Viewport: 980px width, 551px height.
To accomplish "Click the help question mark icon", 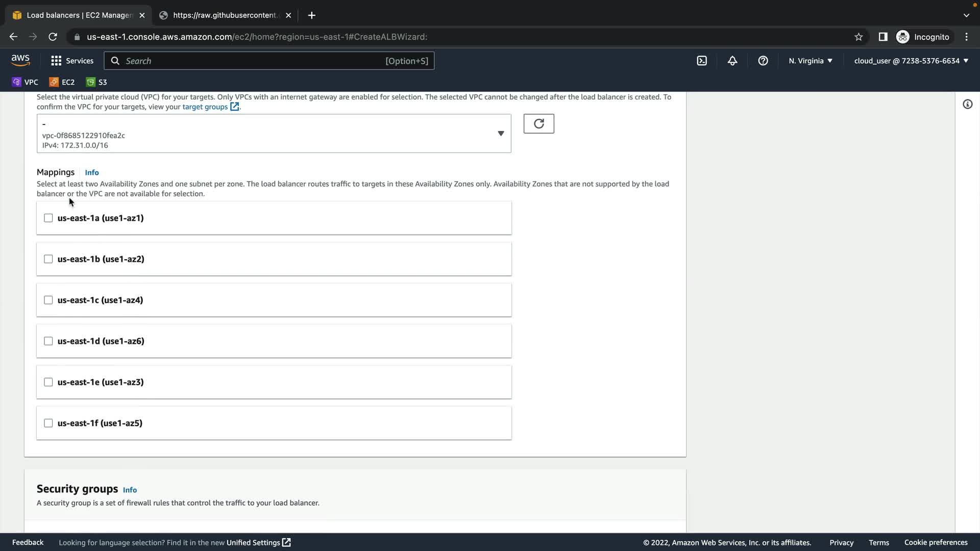I will (763, 61).
